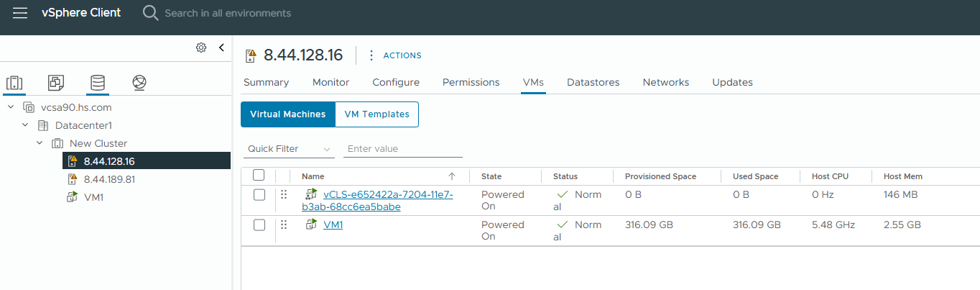This screenshot has height=290, width=980.
Task: Click green check status icon for VM1 row
Action: coord(563,225)
